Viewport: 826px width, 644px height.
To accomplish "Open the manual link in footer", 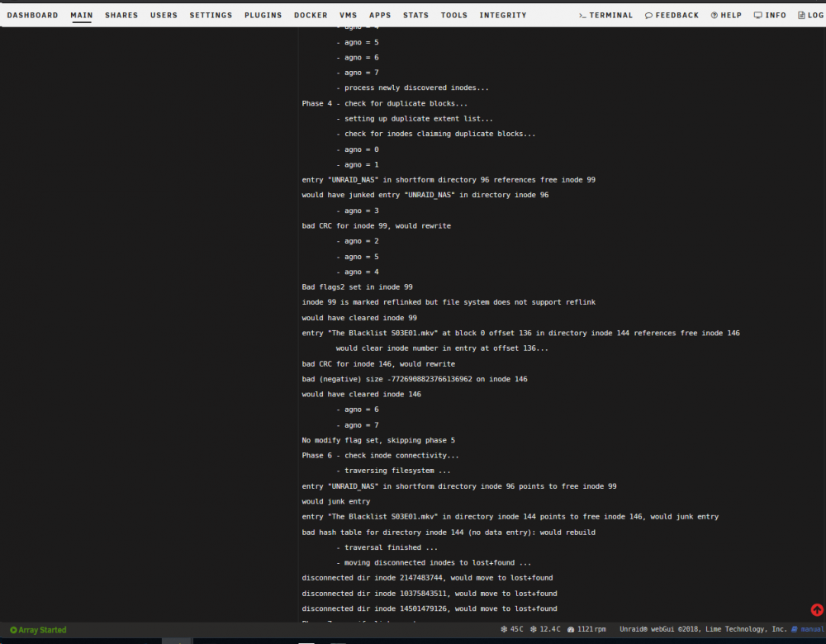I will pyautogui.click(x=808, y=629).
